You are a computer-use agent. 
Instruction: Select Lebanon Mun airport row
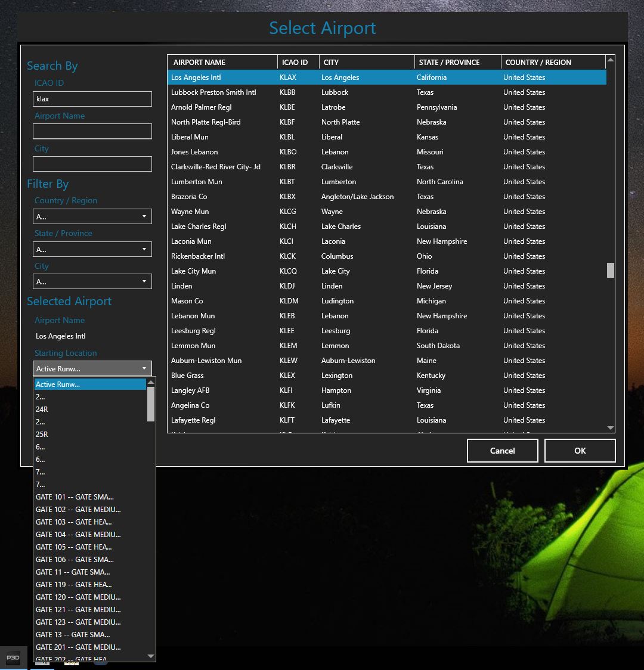pos(387,316)
